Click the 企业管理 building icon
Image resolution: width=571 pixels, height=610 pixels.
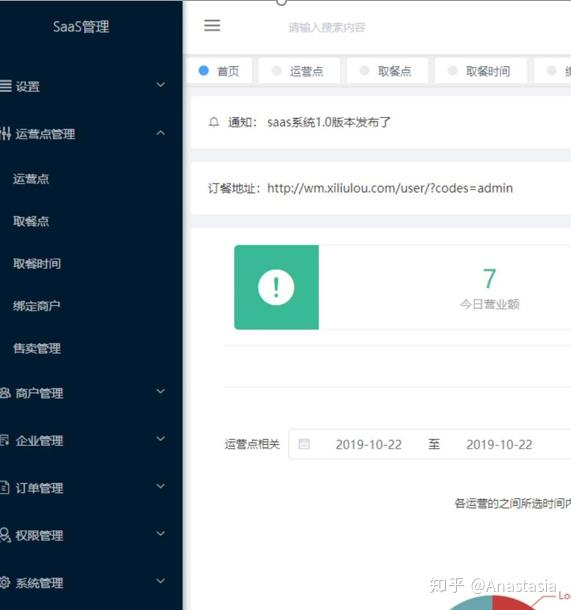(5, 440)
